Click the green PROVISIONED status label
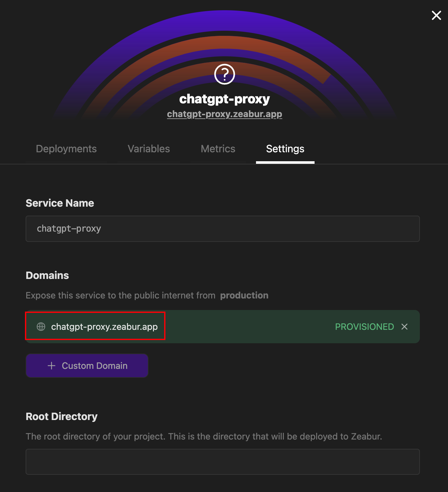448x492 pixels. [364, 327]
